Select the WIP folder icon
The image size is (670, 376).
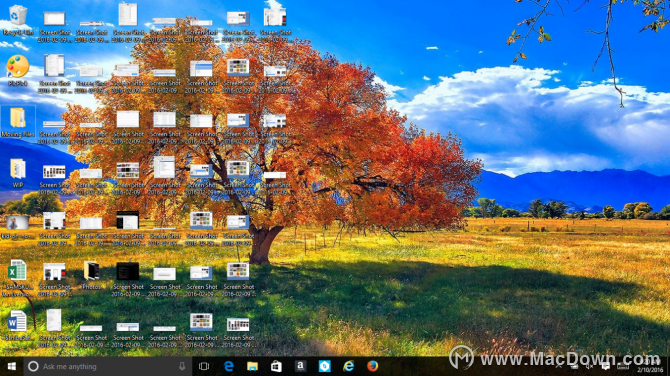[18, 173]
